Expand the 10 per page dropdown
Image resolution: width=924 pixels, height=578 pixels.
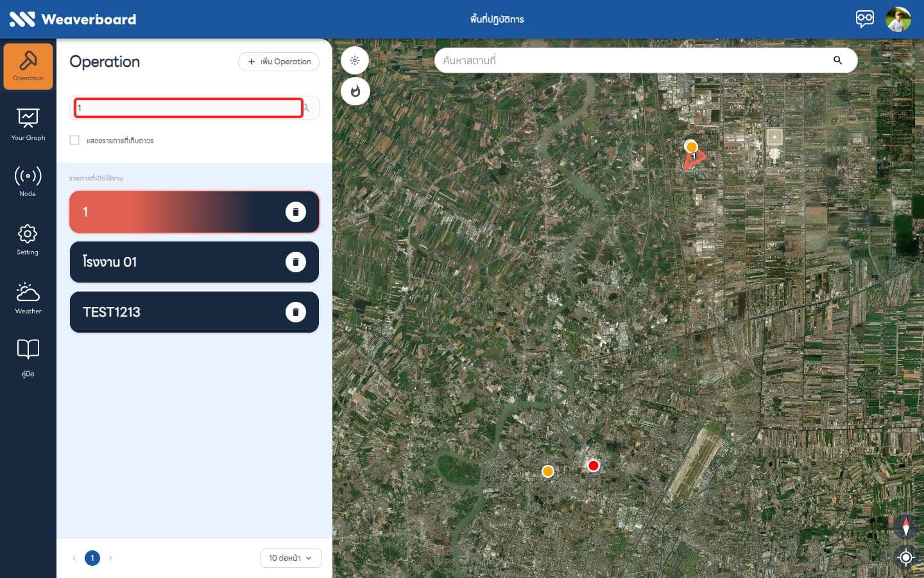coord(291,558)
